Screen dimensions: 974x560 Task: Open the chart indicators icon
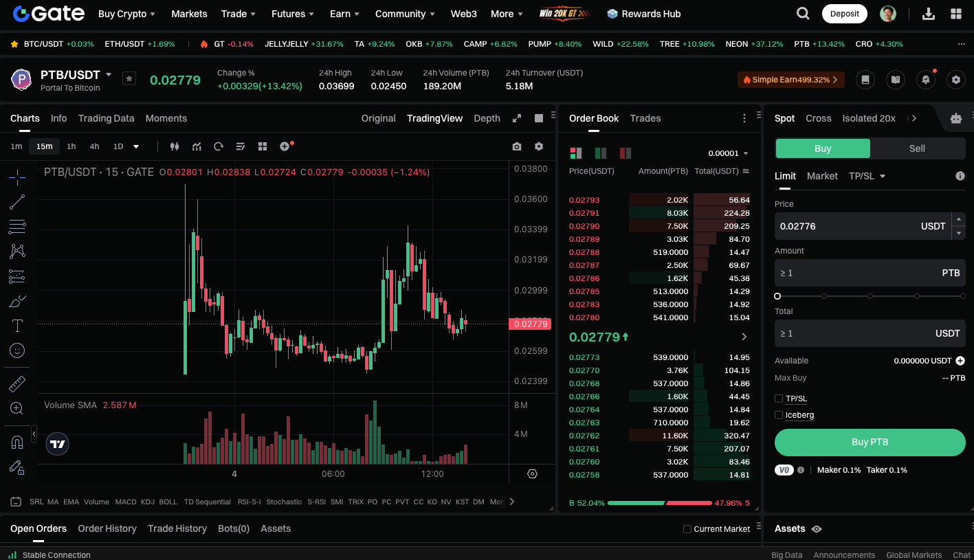point(197,146)
